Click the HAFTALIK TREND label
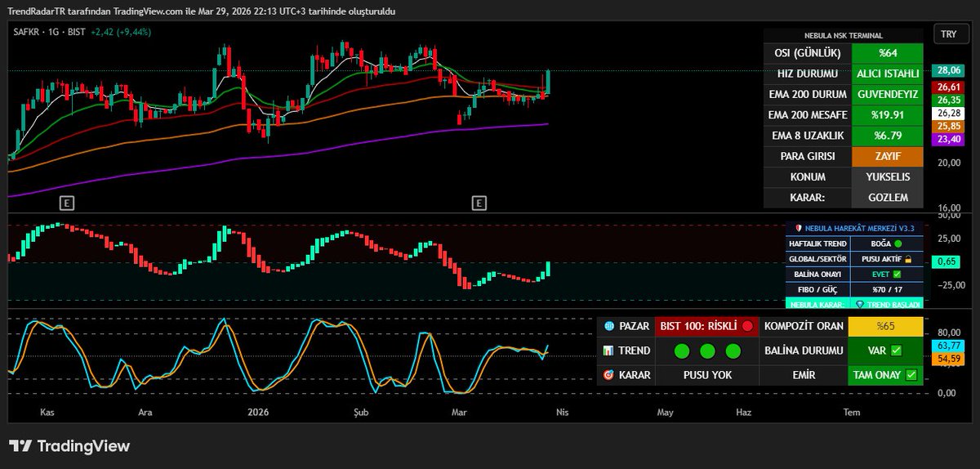 [x=817, y=243]
